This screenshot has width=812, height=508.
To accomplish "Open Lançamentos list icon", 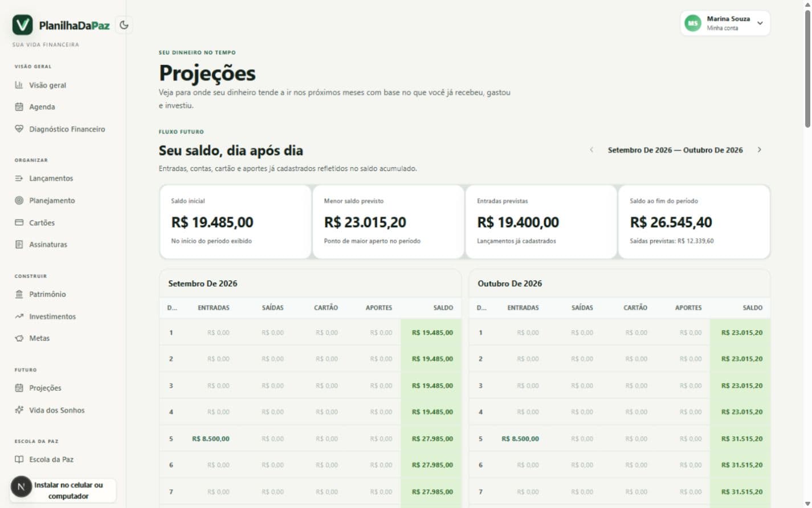I will click(x=19, y=178).
